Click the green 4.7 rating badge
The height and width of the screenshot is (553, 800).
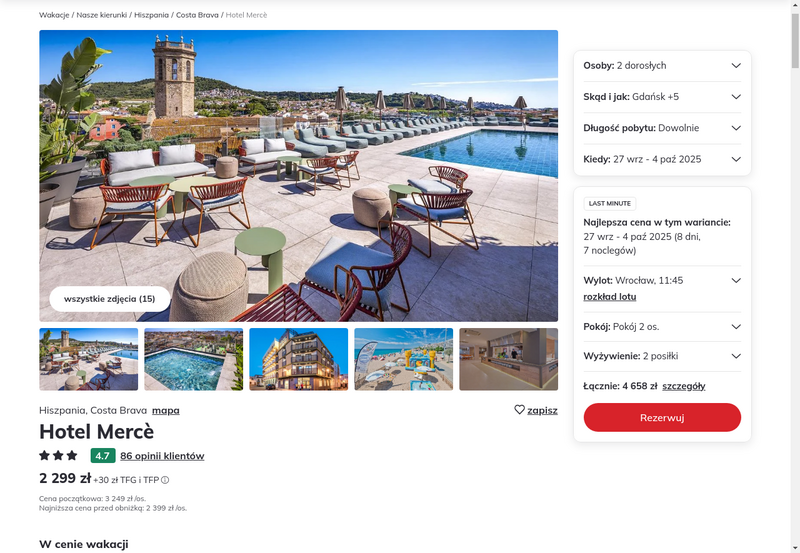103,456
